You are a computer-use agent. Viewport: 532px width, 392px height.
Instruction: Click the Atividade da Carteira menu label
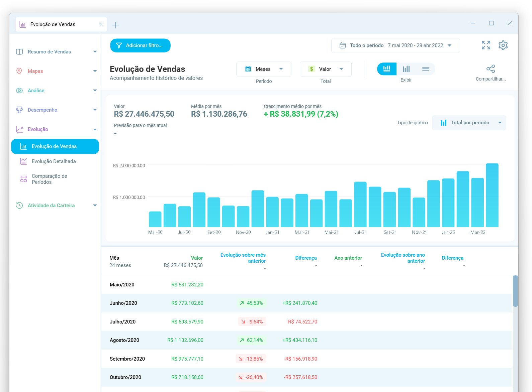(51, 206)
